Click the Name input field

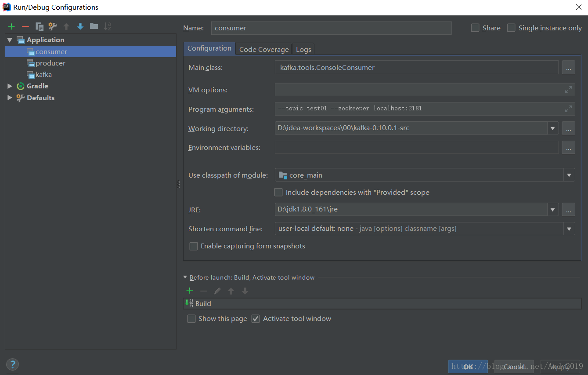(331, 28)
